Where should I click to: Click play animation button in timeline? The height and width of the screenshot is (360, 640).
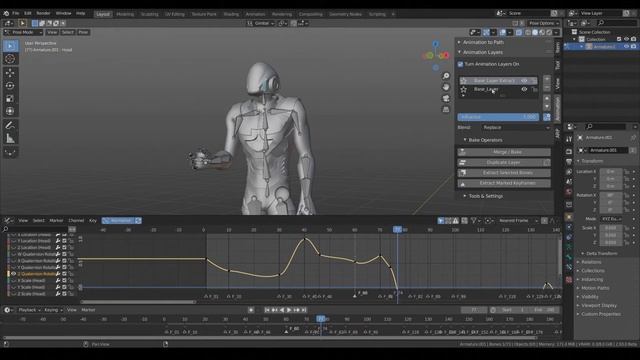(289, 310)
